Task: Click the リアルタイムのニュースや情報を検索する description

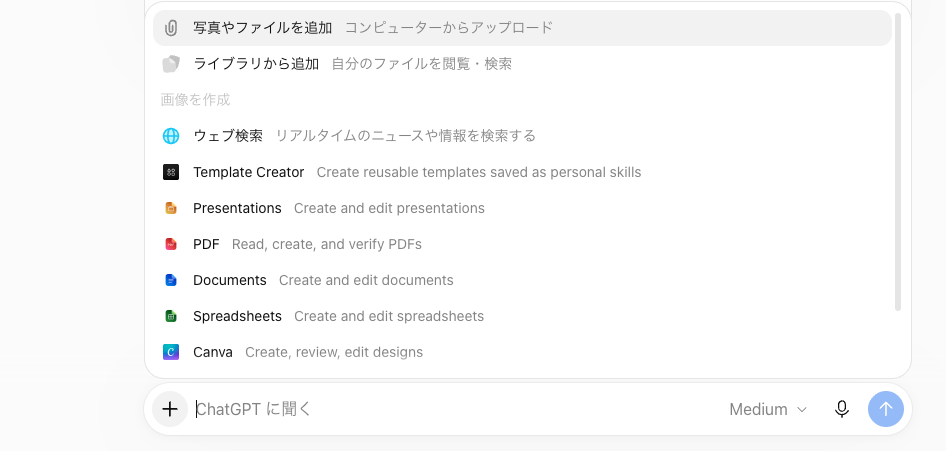Action: point(405,136)
